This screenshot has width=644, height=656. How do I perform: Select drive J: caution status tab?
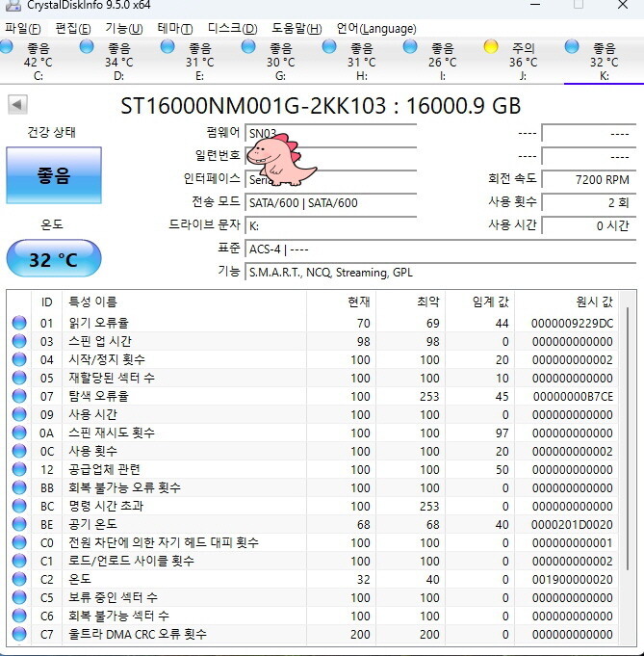click(x=516, y=61)
